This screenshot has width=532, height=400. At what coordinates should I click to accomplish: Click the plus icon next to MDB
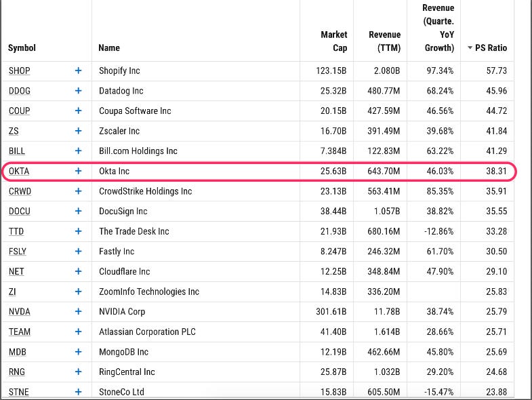coord(79,352)
